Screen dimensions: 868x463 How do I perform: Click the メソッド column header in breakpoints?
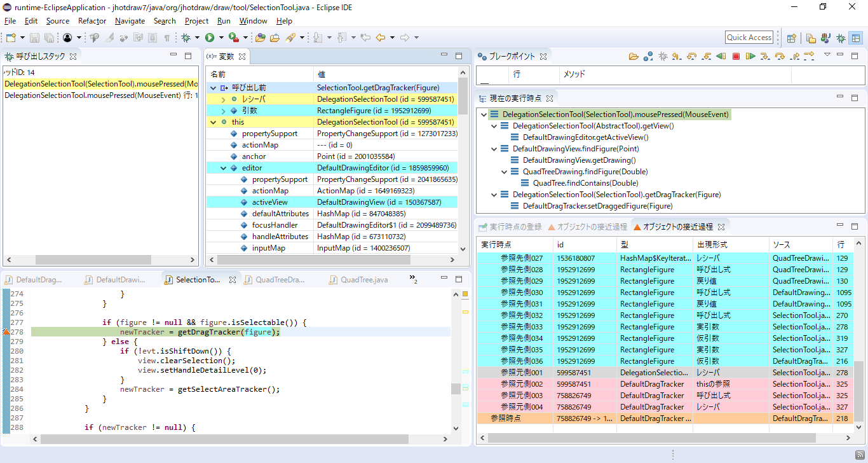point(675,74)
